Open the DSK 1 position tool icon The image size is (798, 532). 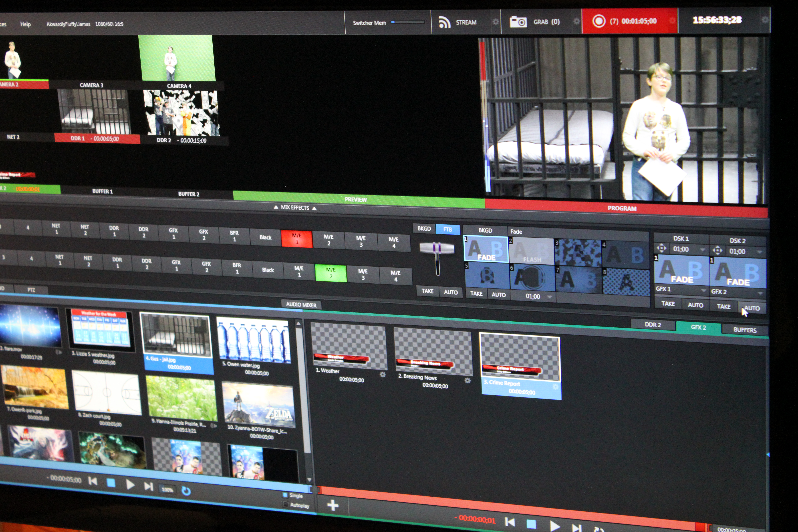[661, 248]
